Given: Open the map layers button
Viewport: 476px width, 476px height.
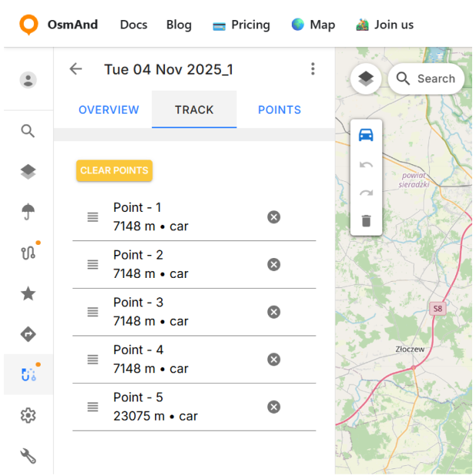Looking at the screenshot, I should coord(366,78).
